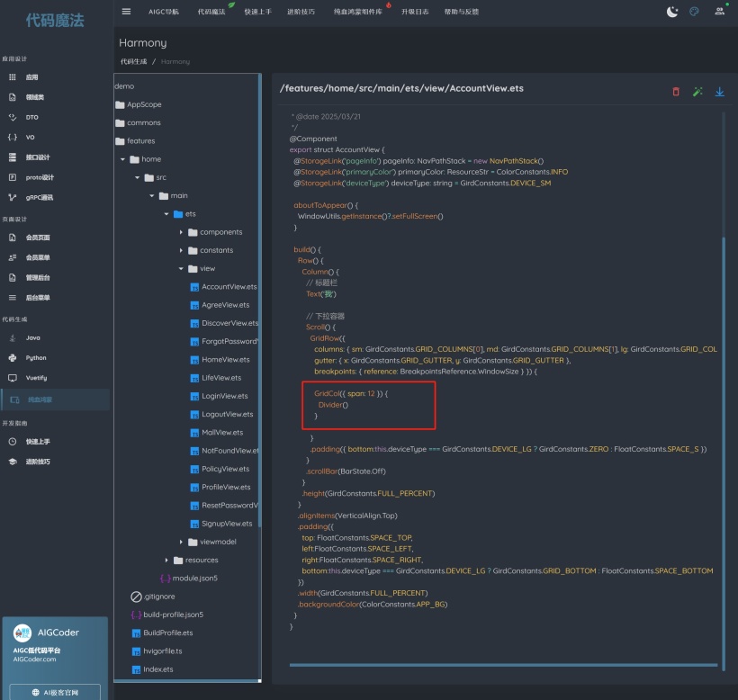Open the 升级日志 menu item
738x700 pixels.
(x=415, y=12)
